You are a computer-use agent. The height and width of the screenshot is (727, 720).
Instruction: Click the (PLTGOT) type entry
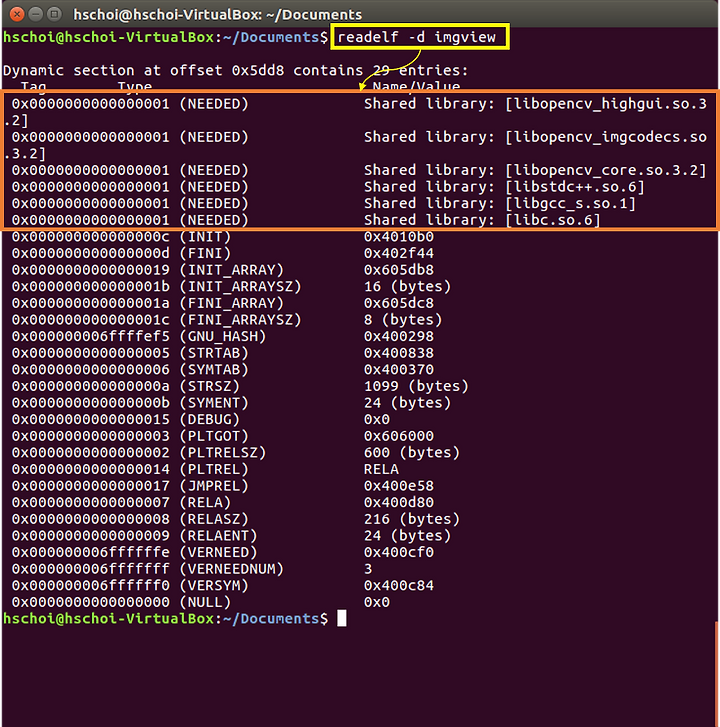pyautogui.click(x=214, y=436)
